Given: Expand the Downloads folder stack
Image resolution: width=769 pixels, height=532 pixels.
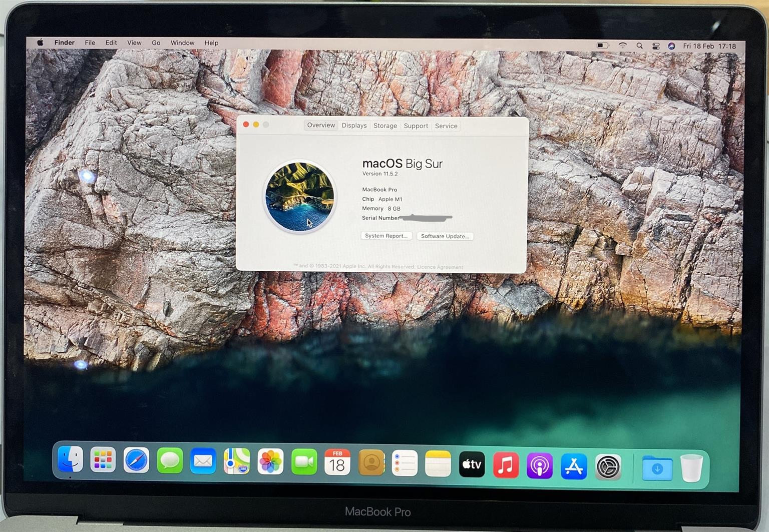Looking at the screenshot, I should 657,468.
